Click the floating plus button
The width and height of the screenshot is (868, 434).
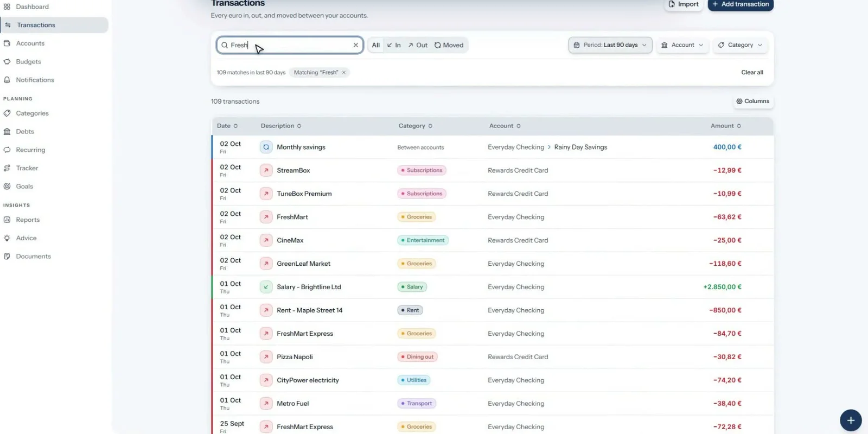coord(851,420)
